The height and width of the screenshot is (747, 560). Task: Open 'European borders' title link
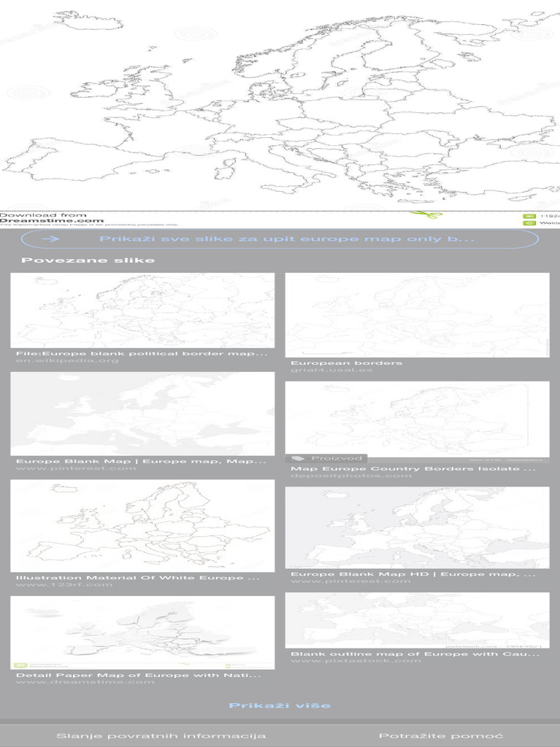coord(346,363)
